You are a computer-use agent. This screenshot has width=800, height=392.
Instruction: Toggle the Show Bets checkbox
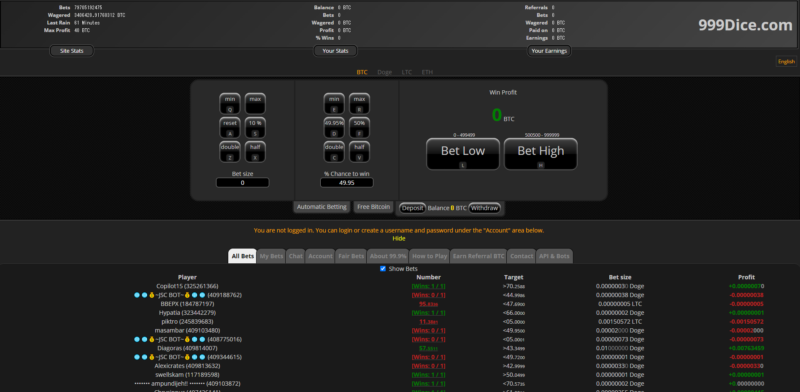click(x=383, y=268)
